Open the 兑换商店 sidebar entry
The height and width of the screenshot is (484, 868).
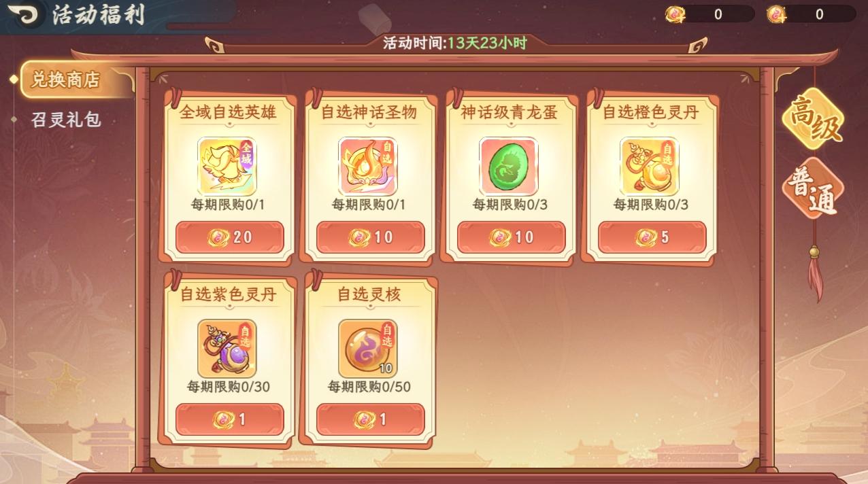(66, 80)
